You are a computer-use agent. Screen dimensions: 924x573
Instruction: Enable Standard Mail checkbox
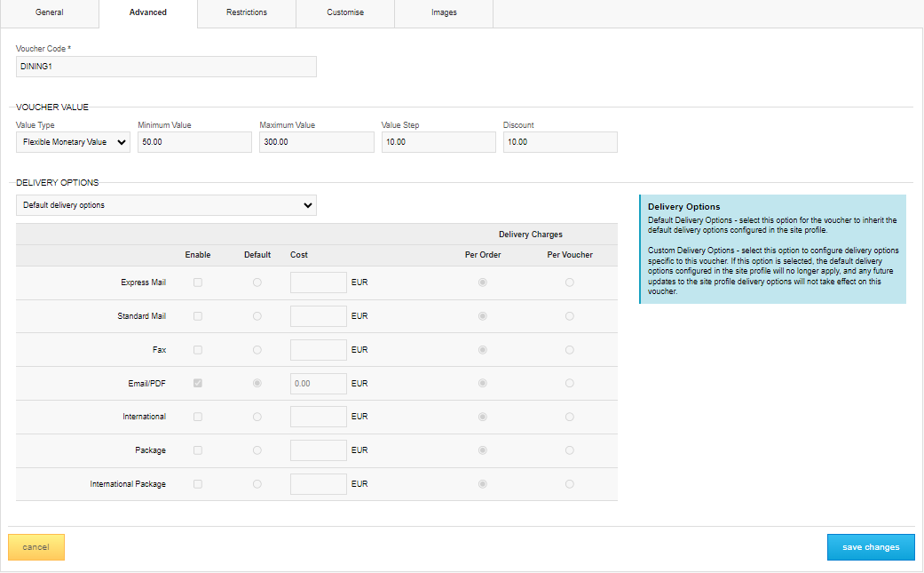pyautogui.click(x=198, y=316)
